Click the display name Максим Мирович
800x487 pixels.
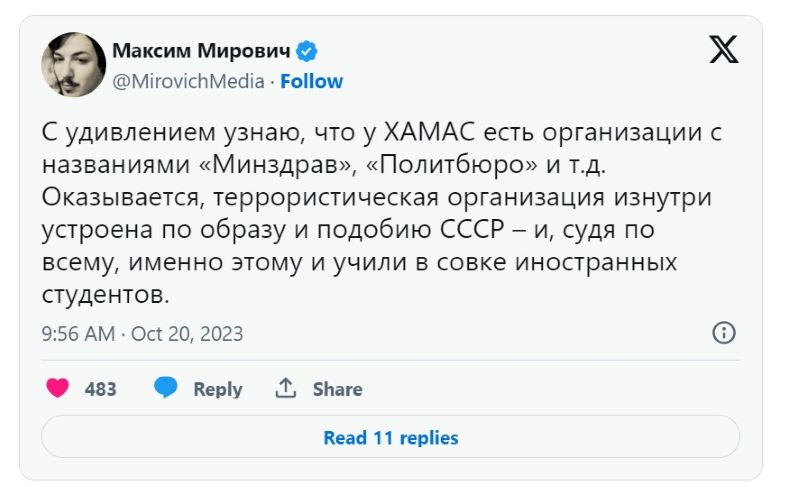pyautogui.click(x=202, y=51)
